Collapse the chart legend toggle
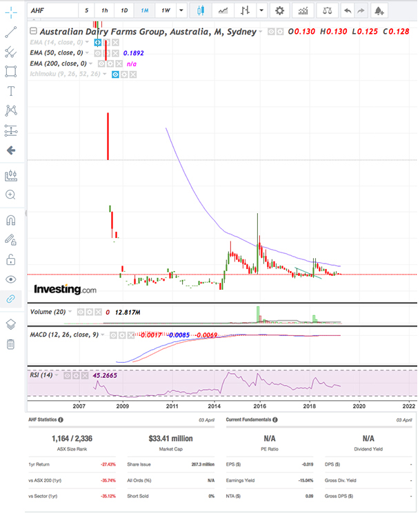This screenshot has height=516, width=420. point(33,31)
